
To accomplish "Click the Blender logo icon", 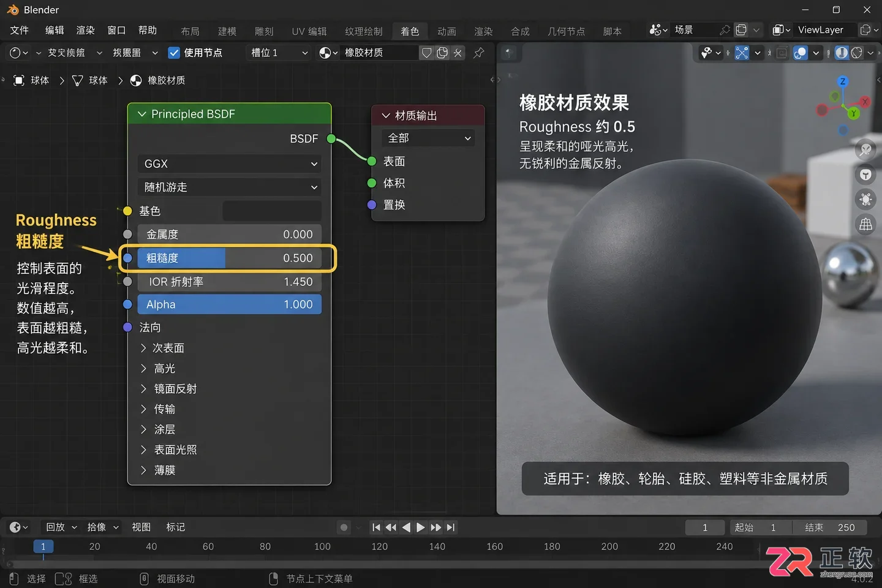I will (12, 10).
